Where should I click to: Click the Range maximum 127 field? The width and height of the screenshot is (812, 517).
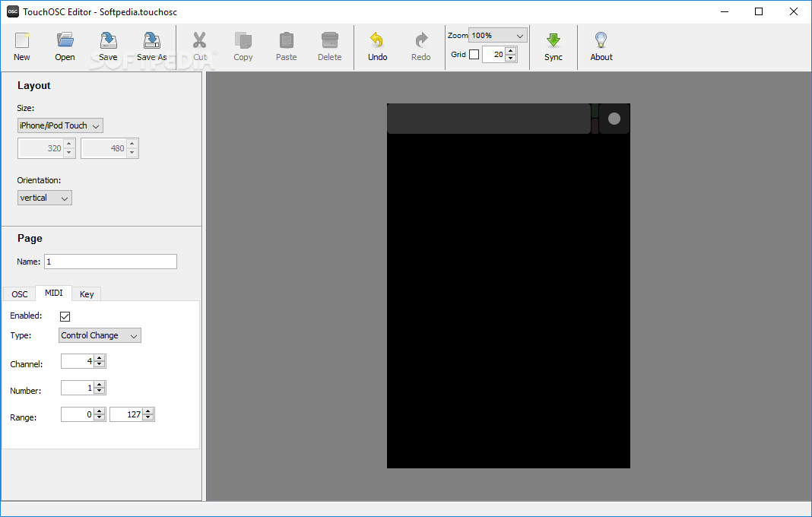(x=126, y=414)
